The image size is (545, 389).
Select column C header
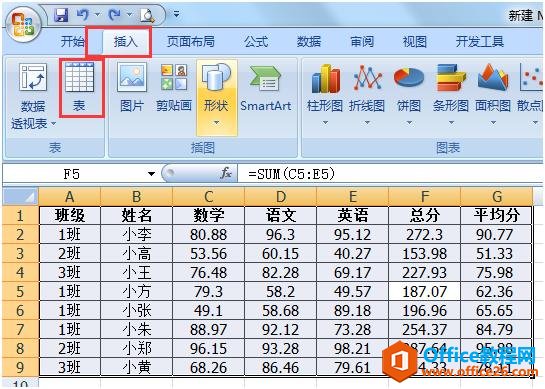[x=209, y=197]
